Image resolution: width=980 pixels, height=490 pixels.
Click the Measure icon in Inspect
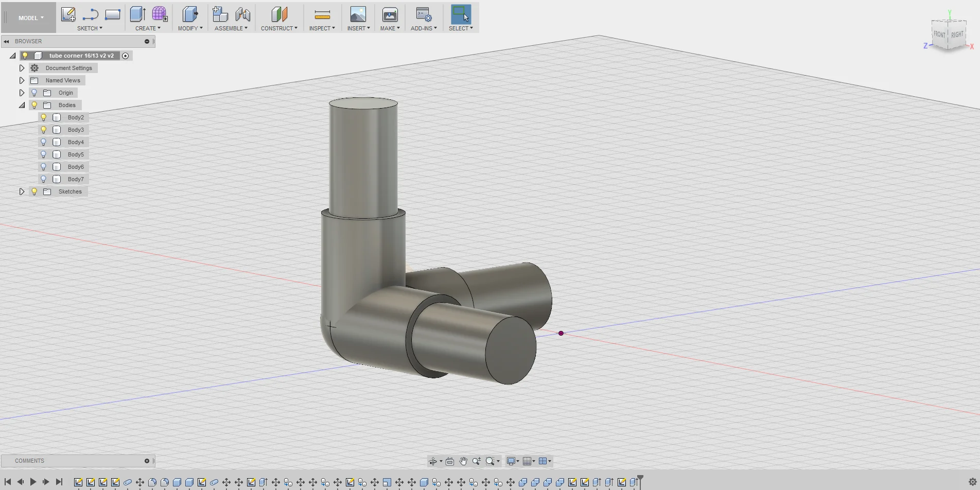pyautogui.click(x=322, y=14)
